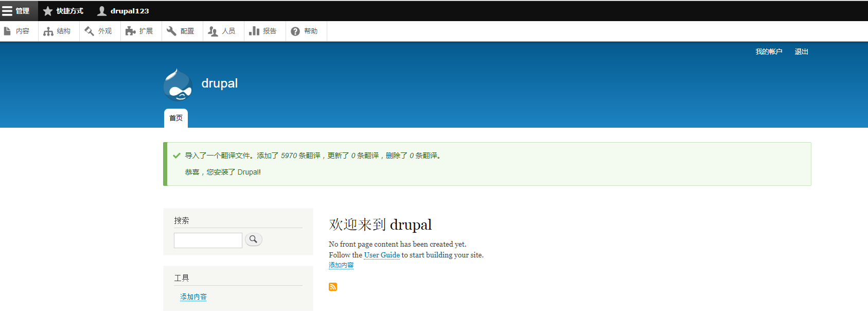Click the Drupal droplet site logo
Screen dimensions: 868x311
178,85
